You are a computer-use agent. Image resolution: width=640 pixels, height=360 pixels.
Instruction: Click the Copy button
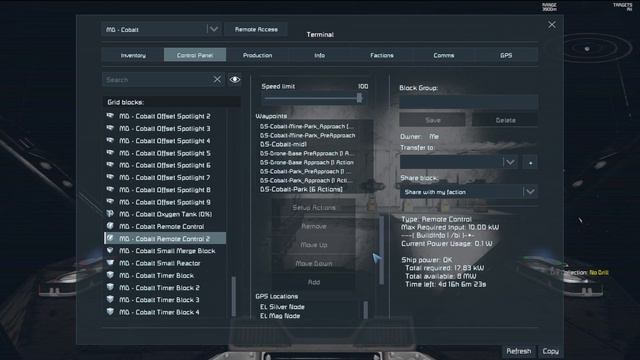[550, 351]
